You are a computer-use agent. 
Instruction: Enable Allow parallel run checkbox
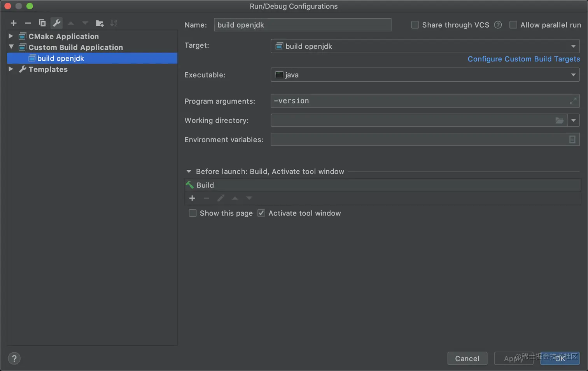coord(513,25)
